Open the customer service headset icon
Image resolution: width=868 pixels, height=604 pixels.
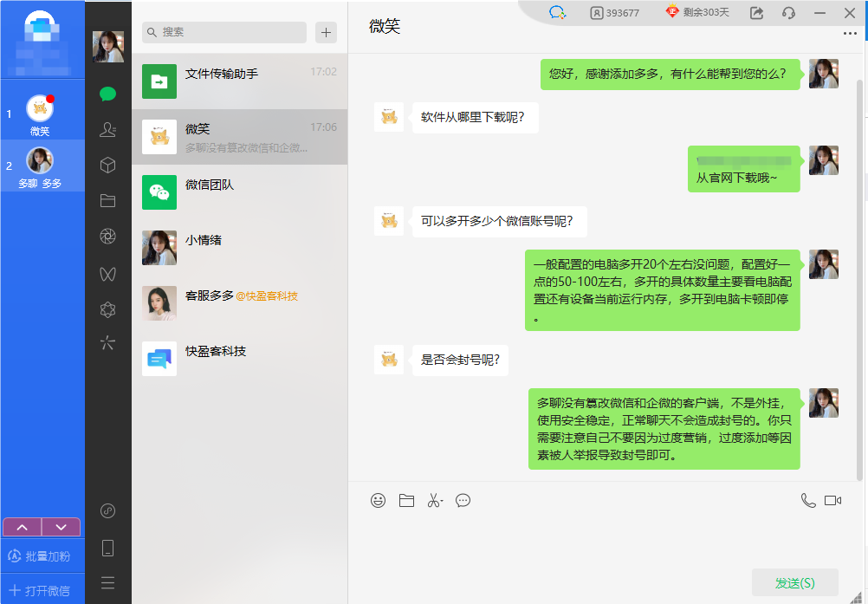[789, 13]
